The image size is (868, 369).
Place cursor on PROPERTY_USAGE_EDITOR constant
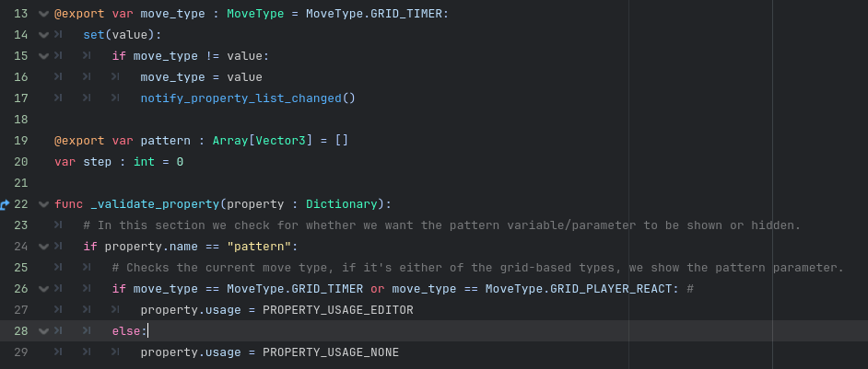(x=337, y=310)
